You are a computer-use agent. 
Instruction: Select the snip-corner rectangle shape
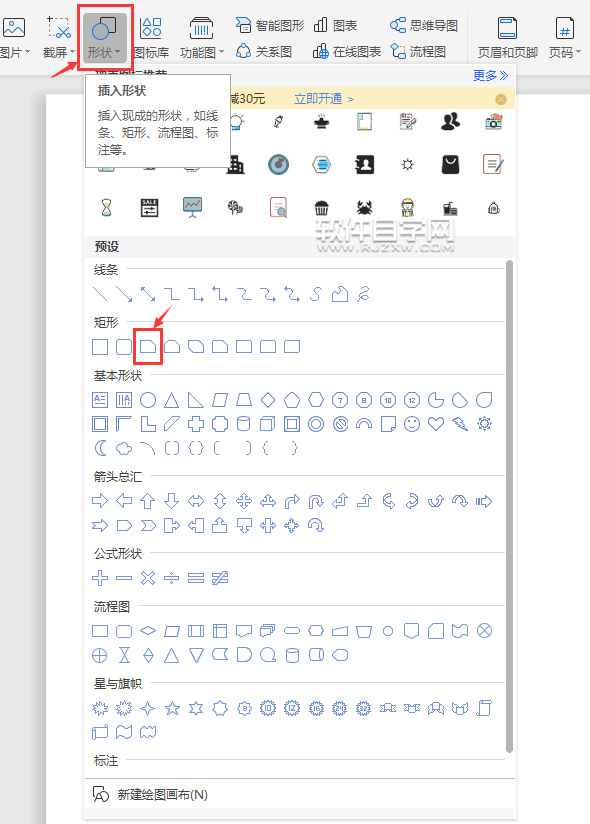pyautogui.click(x=148, y=346)
